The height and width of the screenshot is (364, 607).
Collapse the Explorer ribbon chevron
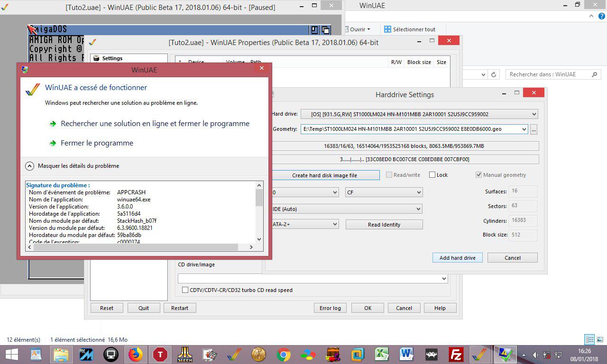point(590,16)
